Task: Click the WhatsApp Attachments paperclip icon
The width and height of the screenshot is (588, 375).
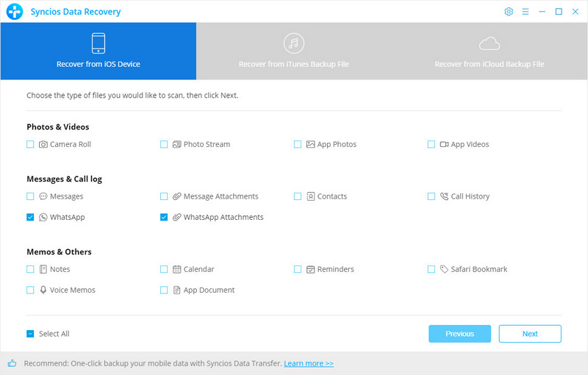Action: click(x=176, y=217)
